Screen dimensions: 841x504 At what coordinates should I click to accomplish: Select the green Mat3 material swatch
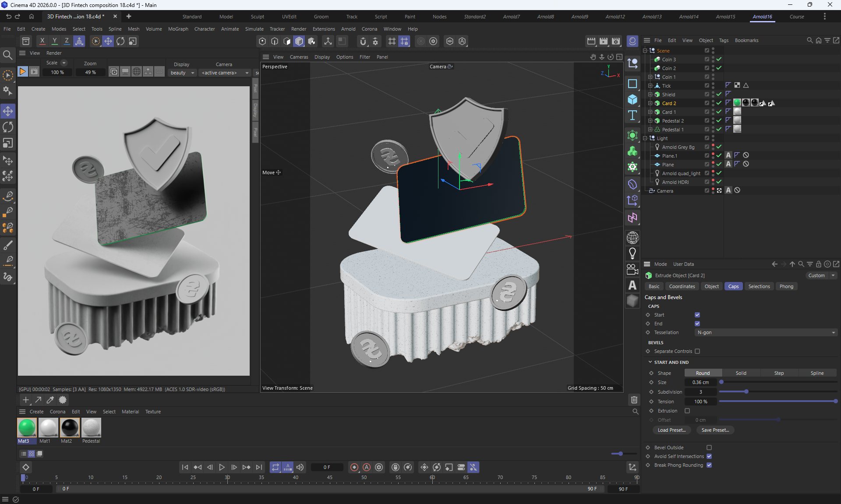[x=27, y=427]
